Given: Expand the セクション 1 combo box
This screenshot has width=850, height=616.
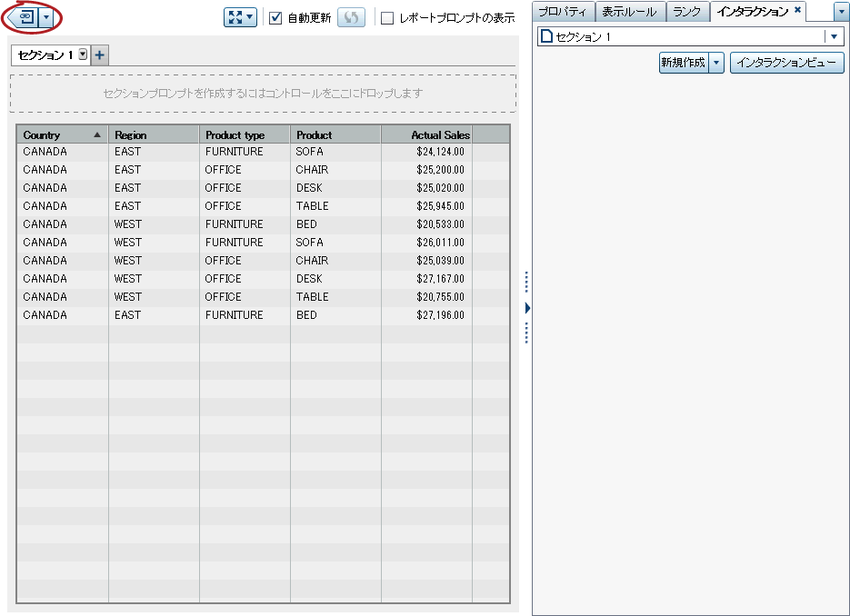Looking at the screenshot, I should click(833, 36).
